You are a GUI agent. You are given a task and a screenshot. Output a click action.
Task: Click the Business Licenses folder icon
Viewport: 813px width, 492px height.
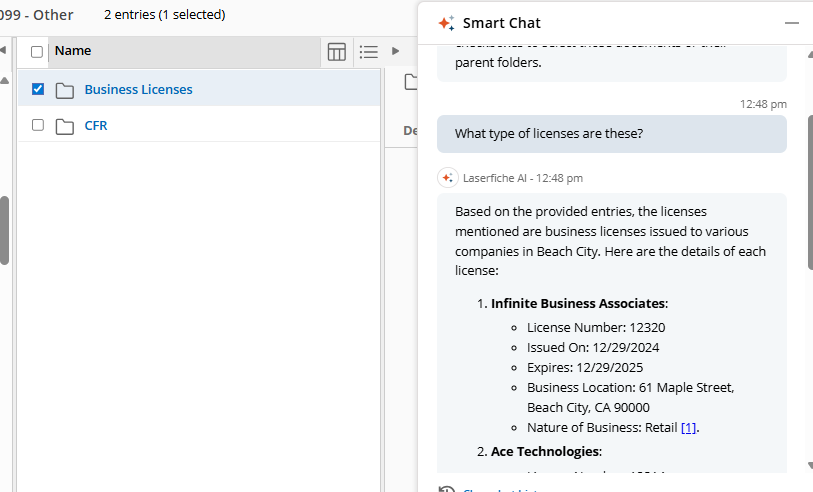(65, 90)
